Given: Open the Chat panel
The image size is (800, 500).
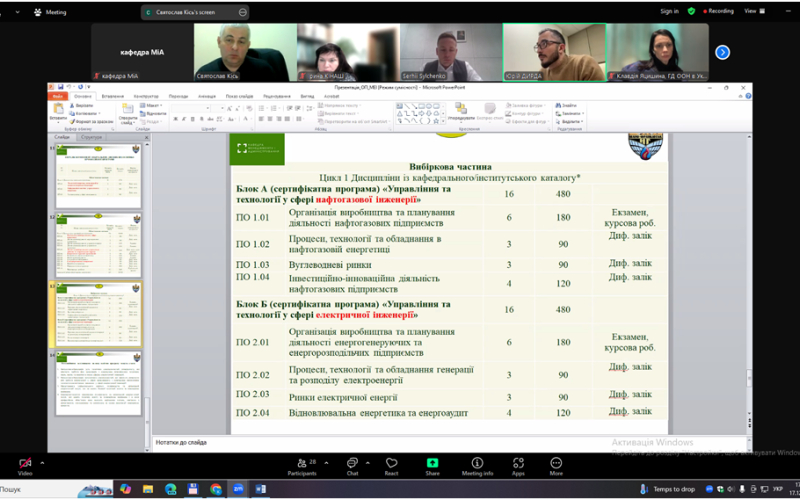Looking at the screenshot, I should pos(353,466).
